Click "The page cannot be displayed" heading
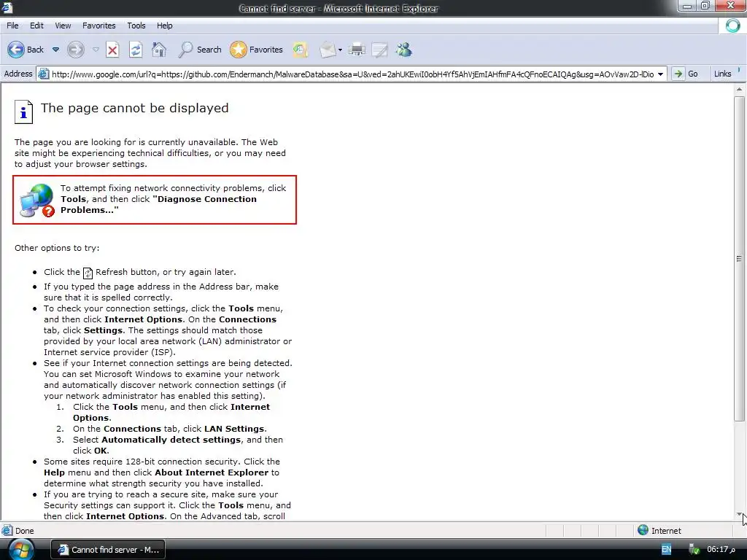The image size is (747, 560). click(134, 108)
